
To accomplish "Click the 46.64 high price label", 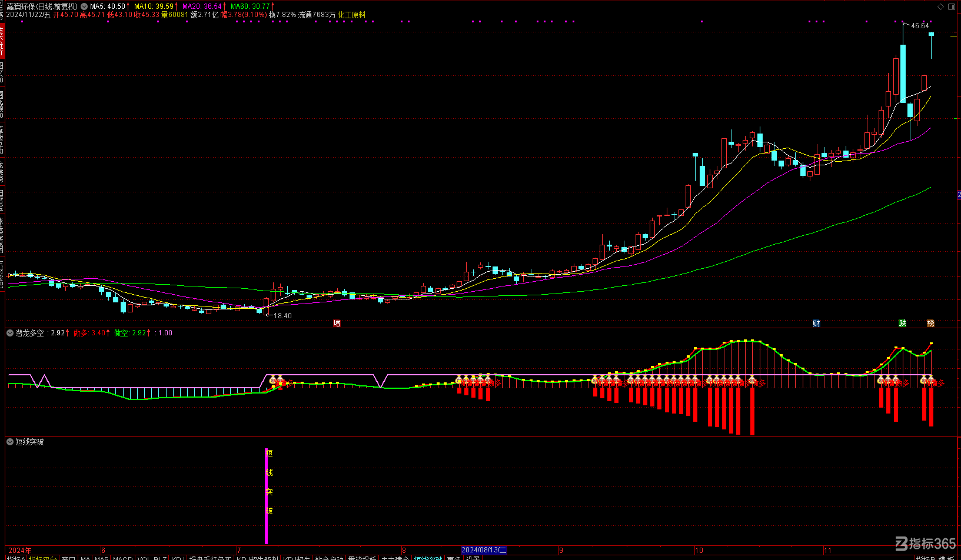I will click(920, 26).
